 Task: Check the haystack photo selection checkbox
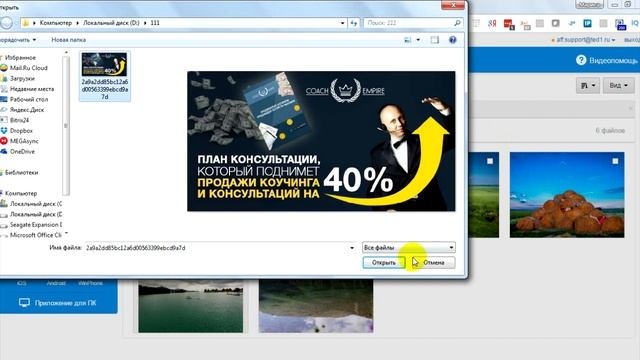(615, 161)
